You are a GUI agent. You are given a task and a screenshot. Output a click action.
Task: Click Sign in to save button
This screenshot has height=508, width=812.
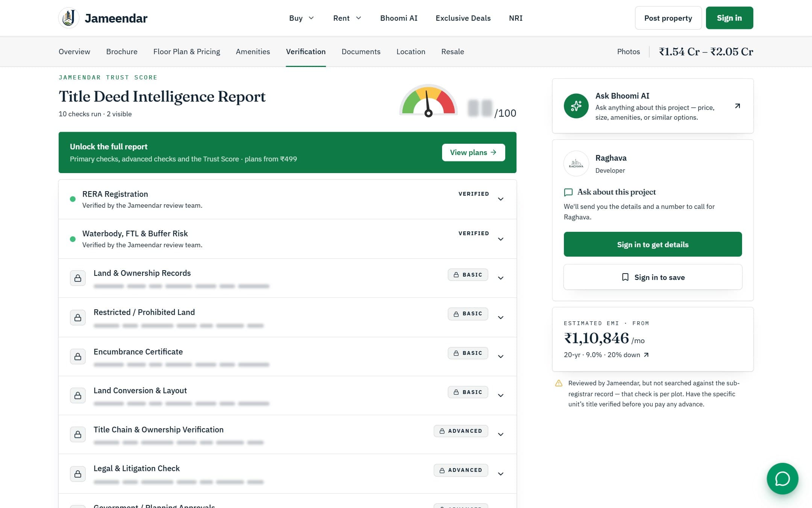coord(653,277)
